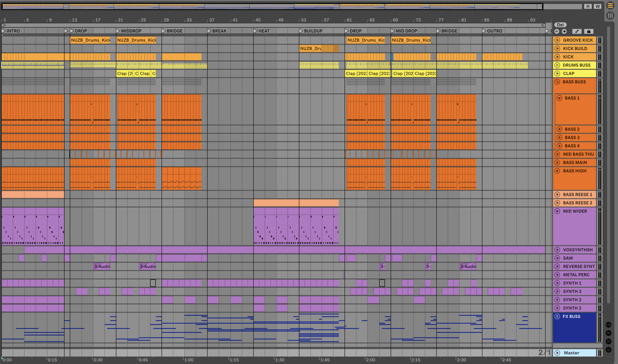This screenshot has width=618, height=364.
Task: Jump to next locator with the right arrow
Action: [564, 31]
